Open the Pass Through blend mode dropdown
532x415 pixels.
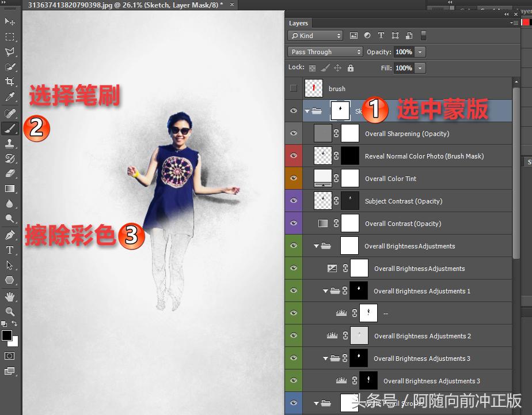(x=324, y=51)
